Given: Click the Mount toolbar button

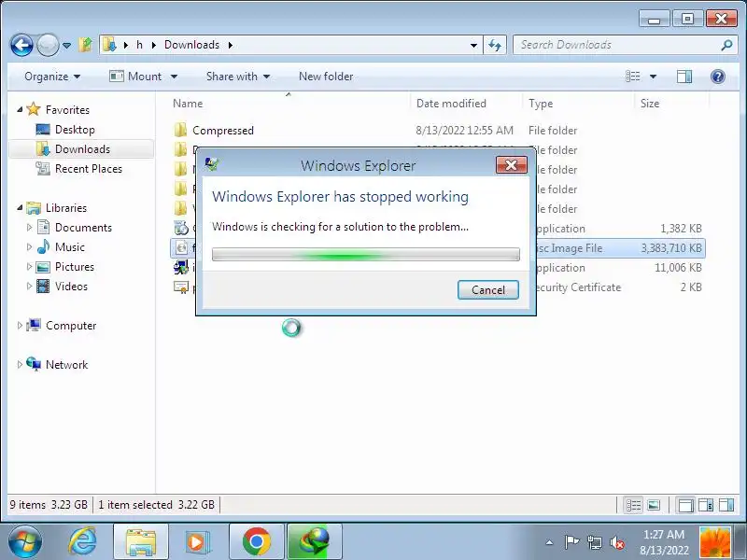Looking at the screenshot, I should point(135,77).
